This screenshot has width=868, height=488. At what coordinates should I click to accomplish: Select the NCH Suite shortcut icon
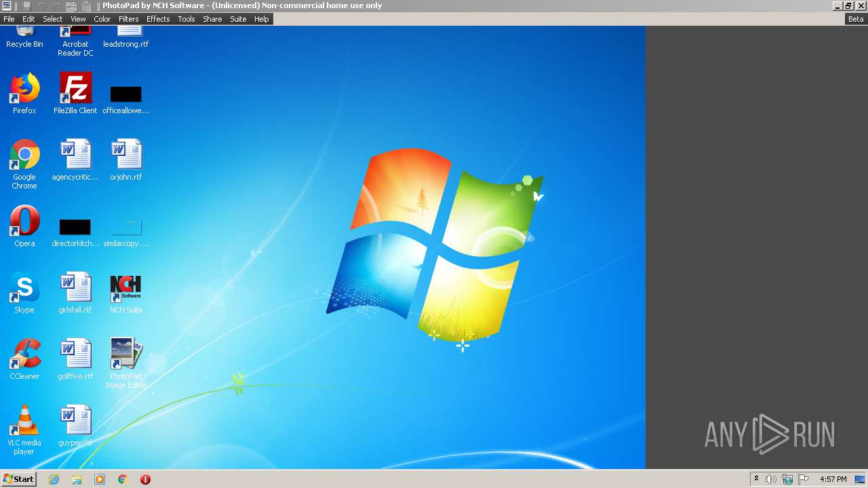click(126, 293)
